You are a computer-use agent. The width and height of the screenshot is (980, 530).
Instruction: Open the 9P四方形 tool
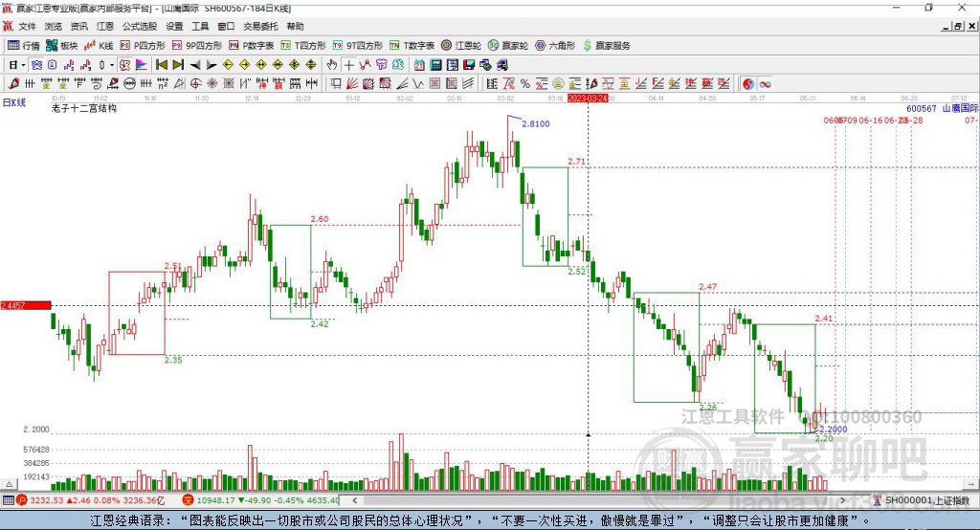[x=197, y=46]
